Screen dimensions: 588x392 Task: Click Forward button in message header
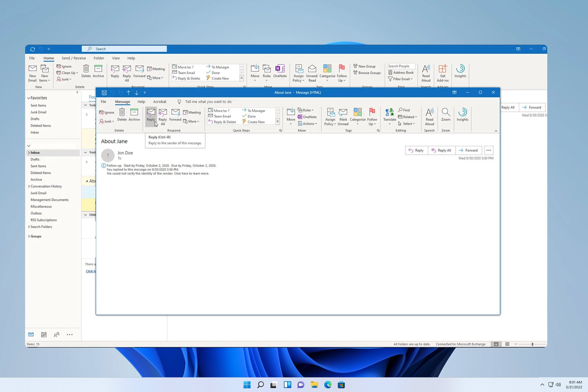[x=469, y=150]
